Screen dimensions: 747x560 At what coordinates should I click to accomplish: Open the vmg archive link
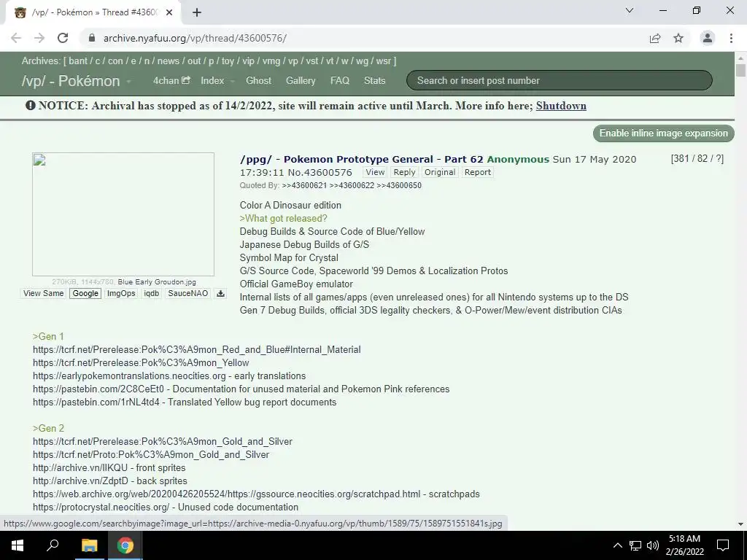pyautogui.click(x=271, y=61)
